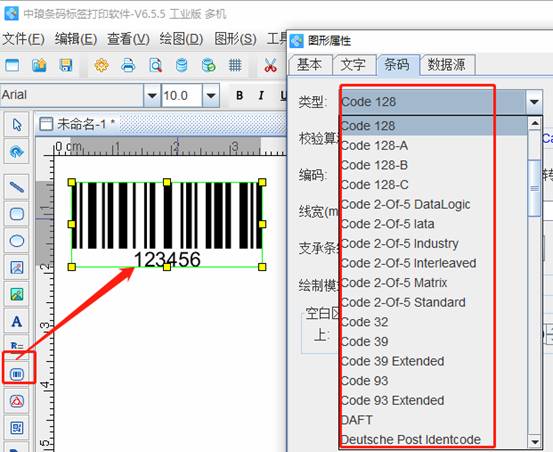Screen dimensions: 553x452
Task: Select the Rounded Rectangle tool
Action: pyautogui.click(x=17, y=214)
